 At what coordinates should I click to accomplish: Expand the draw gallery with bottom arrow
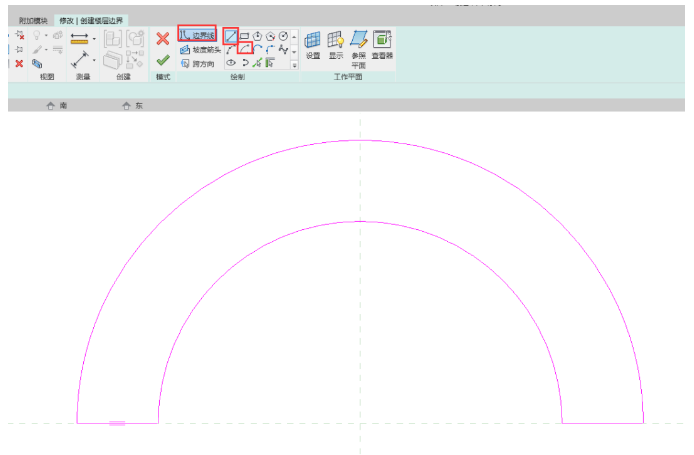click(294, 64)
